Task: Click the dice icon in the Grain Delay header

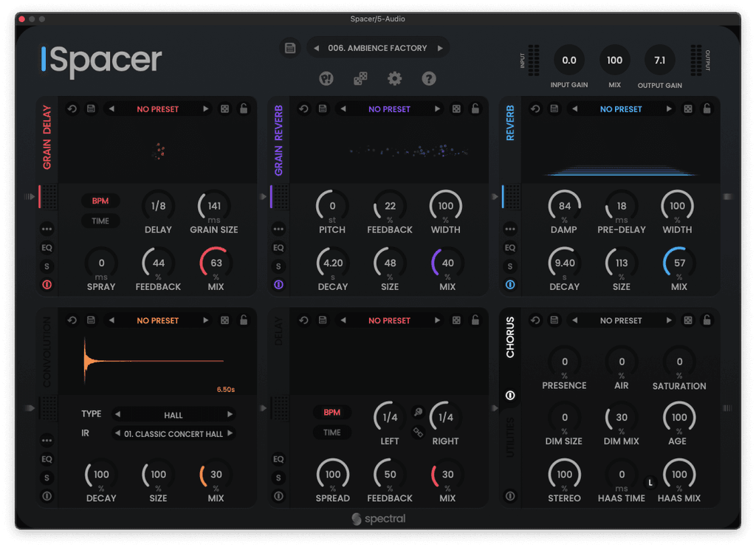Action: coord(225,109)
